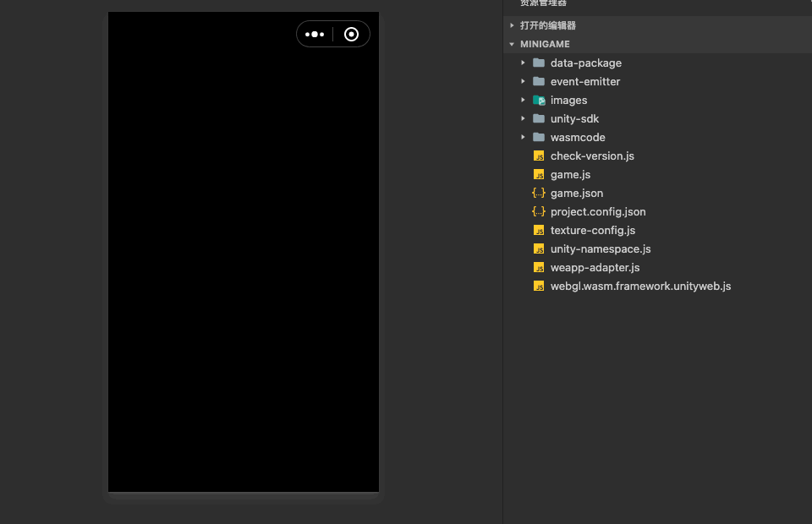
Task: Click the JSON braces icon beside game.json
Action: 539,193
